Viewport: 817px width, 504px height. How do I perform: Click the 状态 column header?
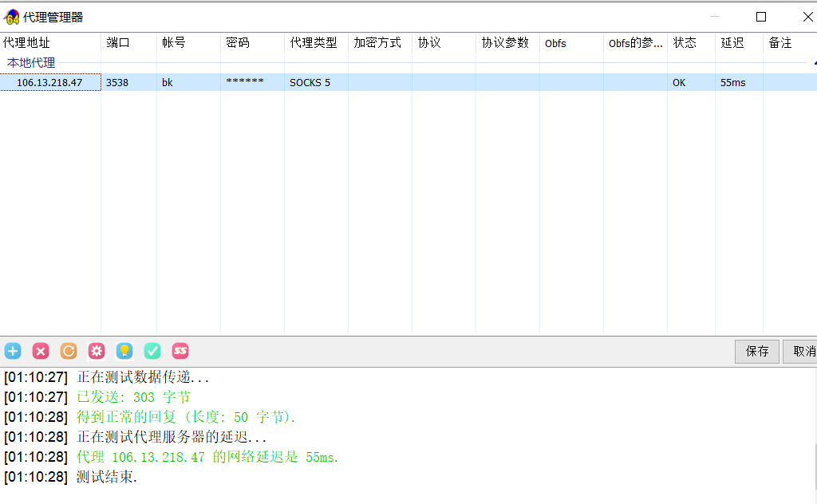point(692,43)
